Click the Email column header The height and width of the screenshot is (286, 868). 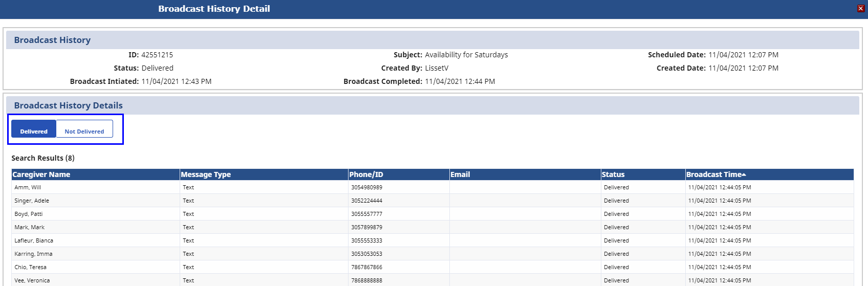coord(460,174)
